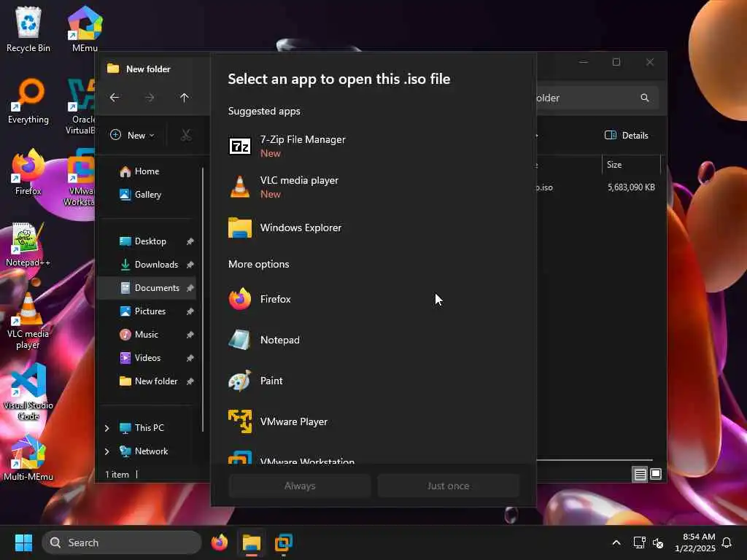The image size is (747, 560).
Task: Click the taskbar Search box
Action: pos(122,542)
